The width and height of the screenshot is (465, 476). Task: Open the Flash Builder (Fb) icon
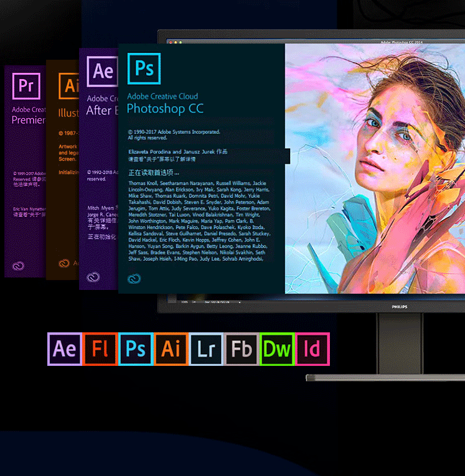click(x=242, y=349)
